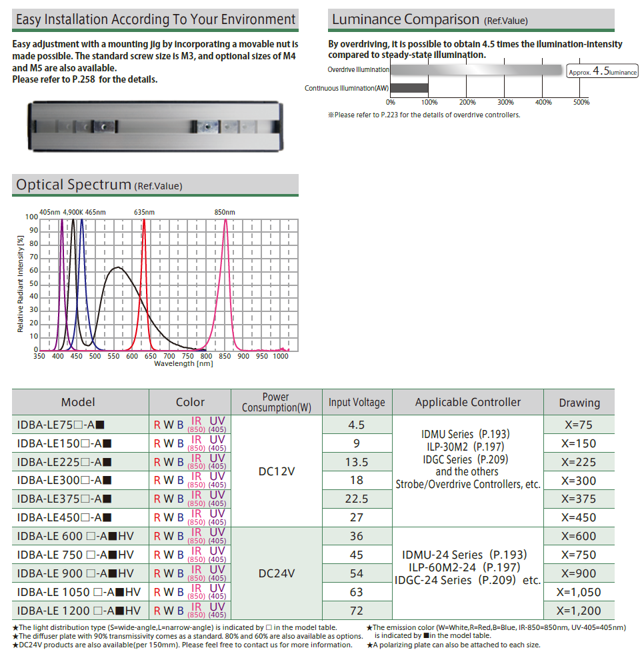Click the Color column header
The height and width of the screenshot is (656, 644).
(190, 402)
